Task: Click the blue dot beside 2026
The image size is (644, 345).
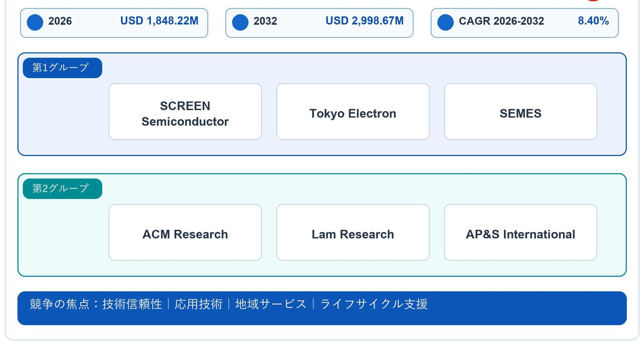Action: tap(35, 22)
